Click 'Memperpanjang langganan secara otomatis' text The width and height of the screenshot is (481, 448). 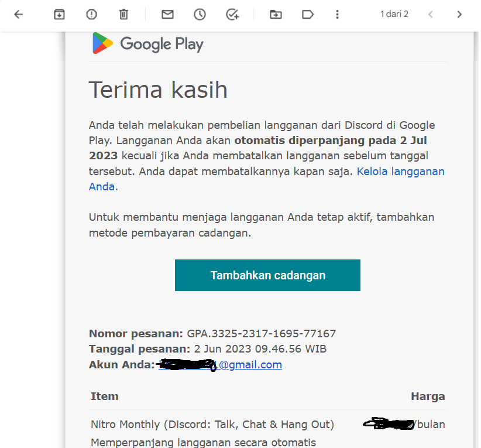(x=204, y=443)
